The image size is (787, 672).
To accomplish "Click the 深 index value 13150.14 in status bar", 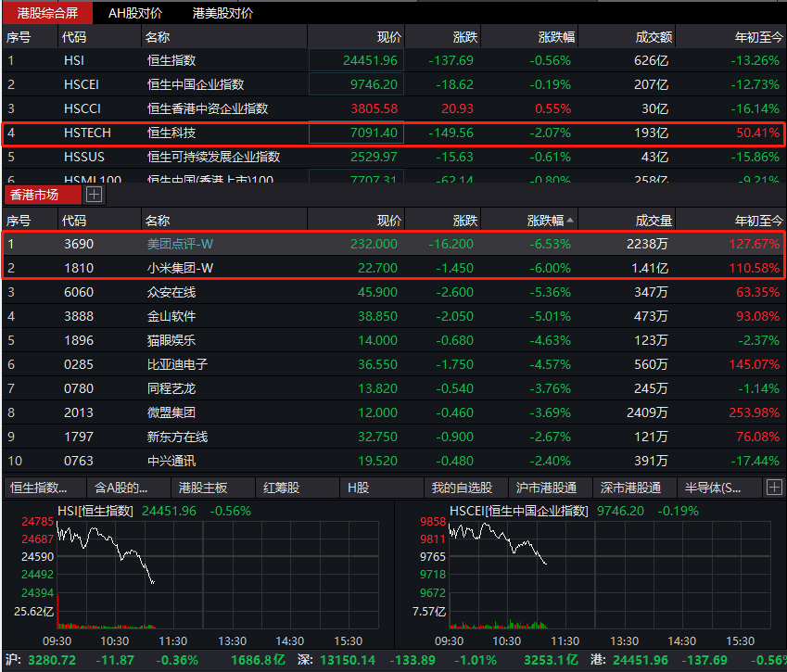I will pos(348,660).
